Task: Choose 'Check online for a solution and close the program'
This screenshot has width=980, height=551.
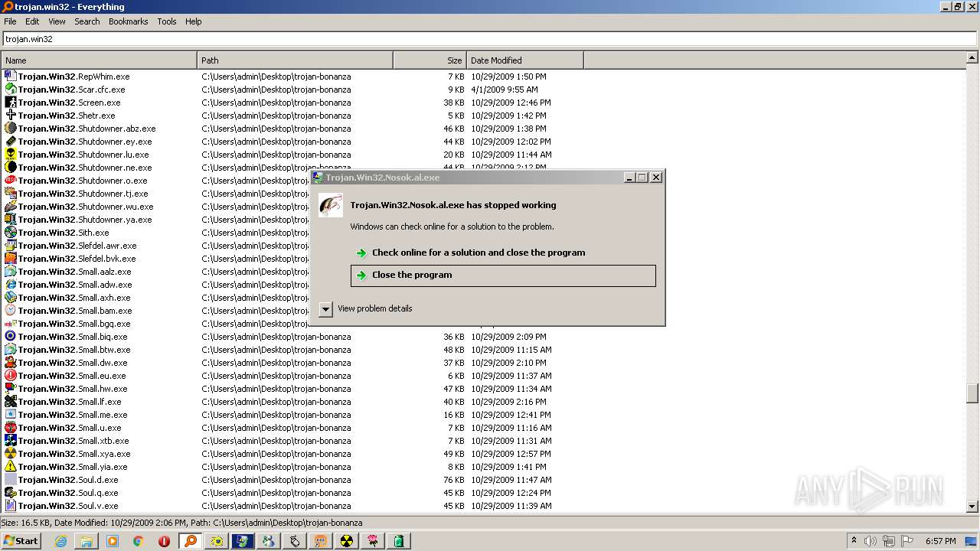Action: click(503, 253)
